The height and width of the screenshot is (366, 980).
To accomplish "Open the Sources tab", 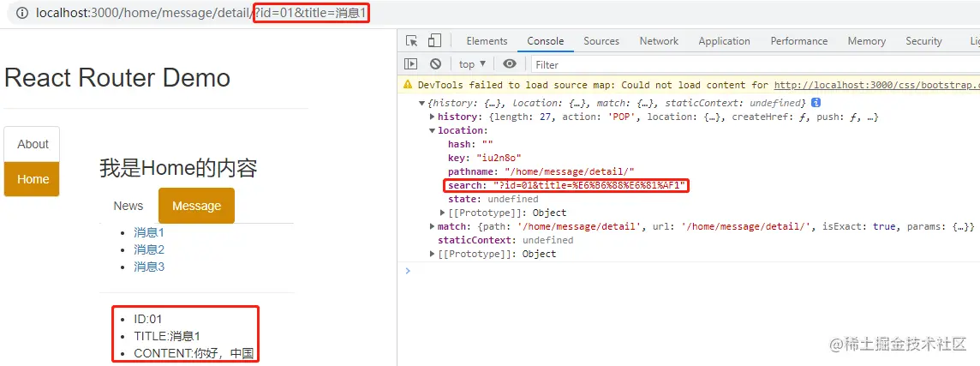I will tap(601, 41).
